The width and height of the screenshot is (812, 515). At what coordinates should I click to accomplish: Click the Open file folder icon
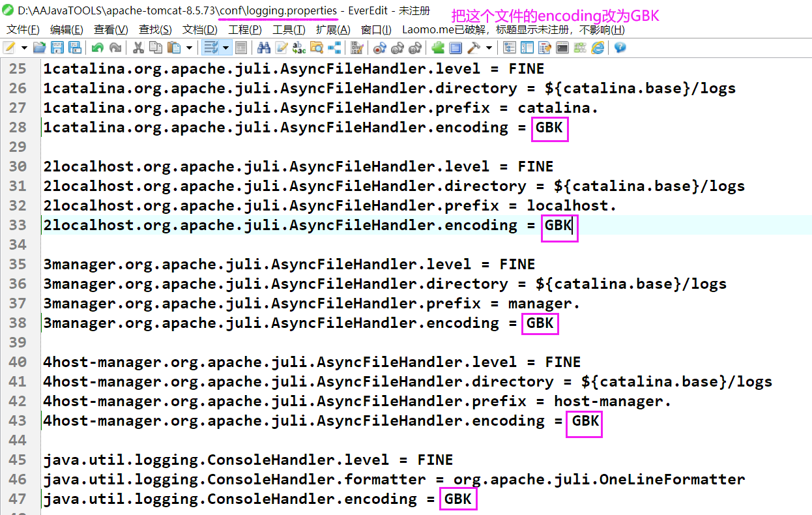click(40, 48)
